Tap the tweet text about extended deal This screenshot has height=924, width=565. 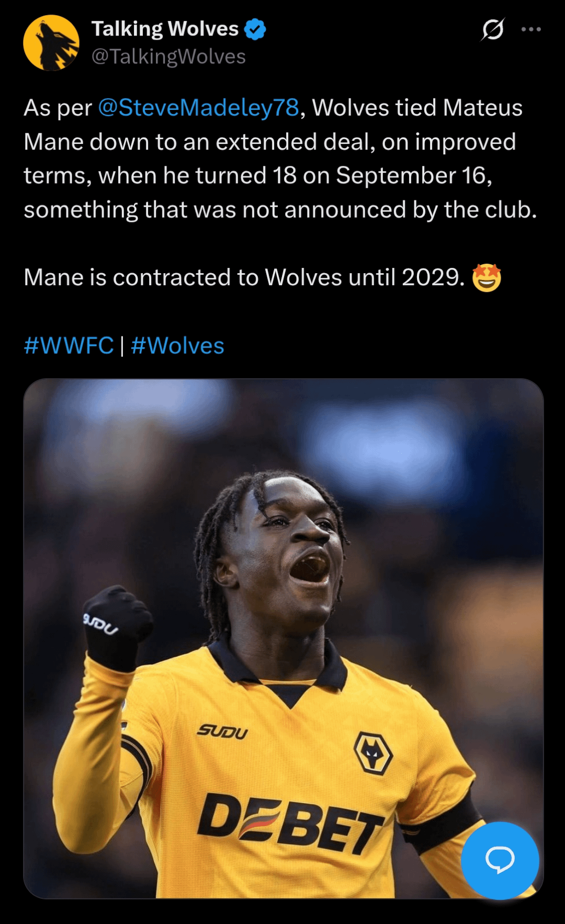[x=280, y=159]
